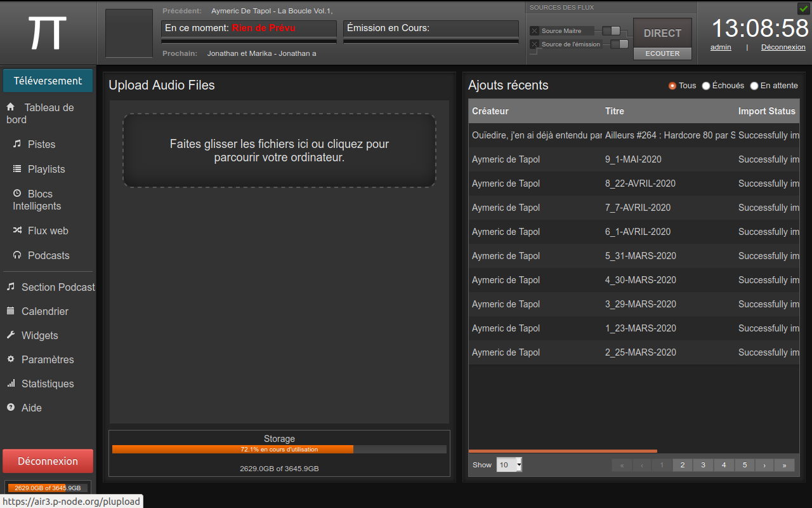Click the wrench icon beside Widgets

coord(11,335)
